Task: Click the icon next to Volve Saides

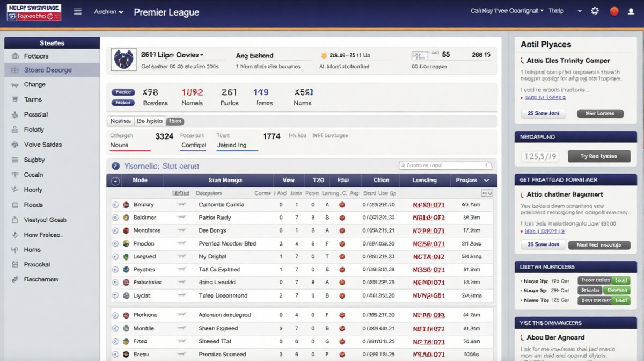Action: point(14,145)
